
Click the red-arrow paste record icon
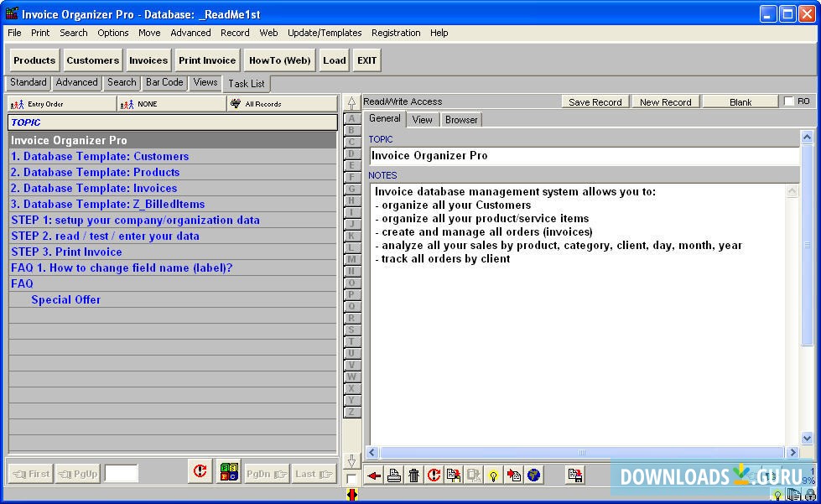(x=513, y=475)
